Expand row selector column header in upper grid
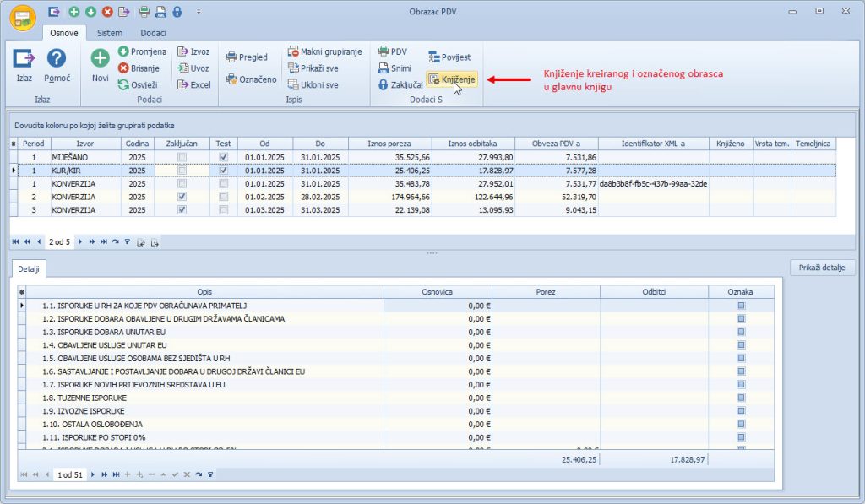This screenshot has height=504, width=865. pyautogui.click(x=12, y=144)
